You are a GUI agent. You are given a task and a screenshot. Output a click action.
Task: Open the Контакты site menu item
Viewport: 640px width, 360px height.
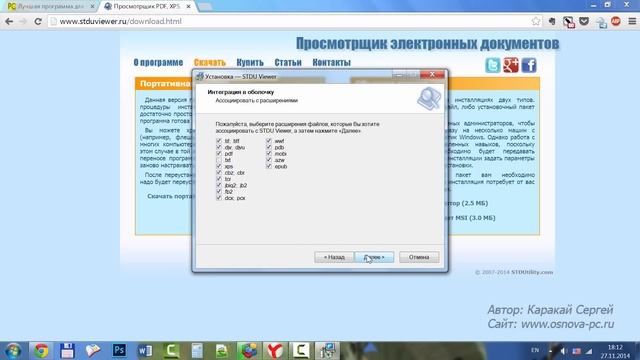click(331, 62)
